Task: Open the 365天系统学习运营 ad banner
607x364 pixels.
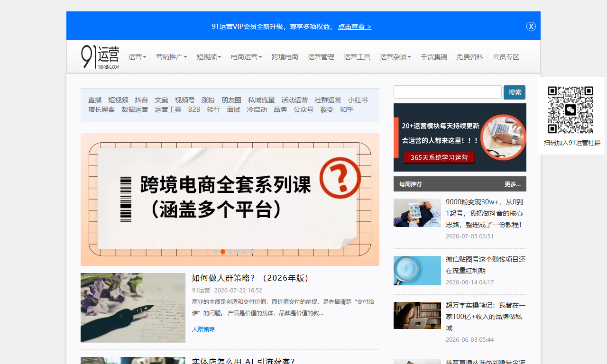Action: pos(460,137)
